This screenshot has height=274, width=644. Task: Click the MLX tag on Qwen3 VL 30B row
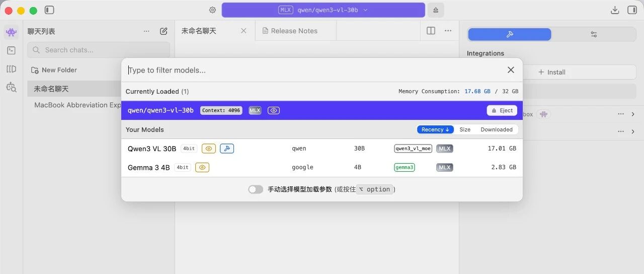coord(444,149)
